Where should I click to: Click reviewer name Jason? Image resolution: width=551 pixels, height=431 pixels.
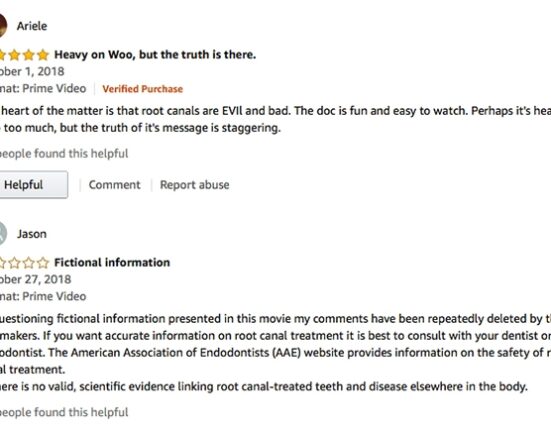[x=32, y=234]
